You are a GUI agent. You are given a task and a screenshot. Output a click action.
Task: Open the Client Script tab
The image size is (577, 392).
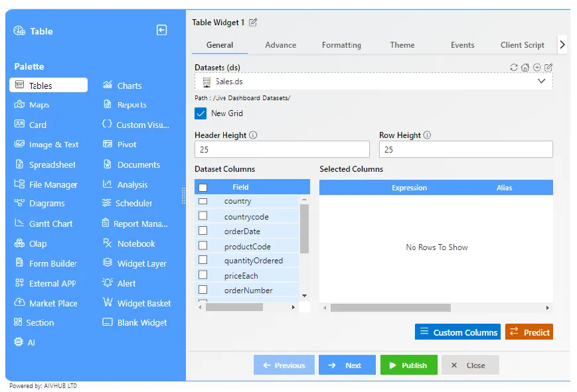522,45
